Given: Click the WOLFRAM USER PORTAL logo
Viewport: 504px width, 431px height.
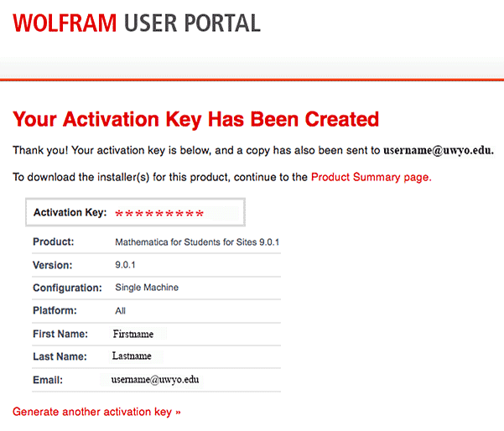Looking at the screenshot, I should [x=137, y=23].
